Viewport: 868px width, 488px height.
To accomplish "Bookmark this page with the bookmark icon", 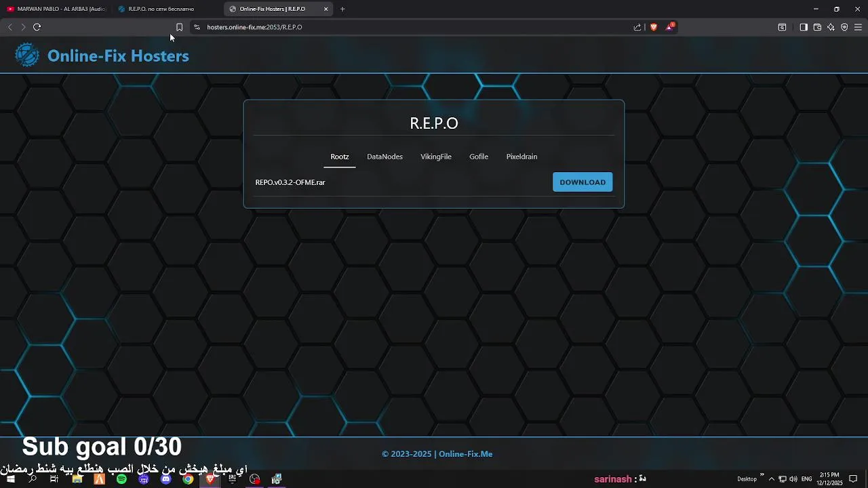I will [179, 27].
